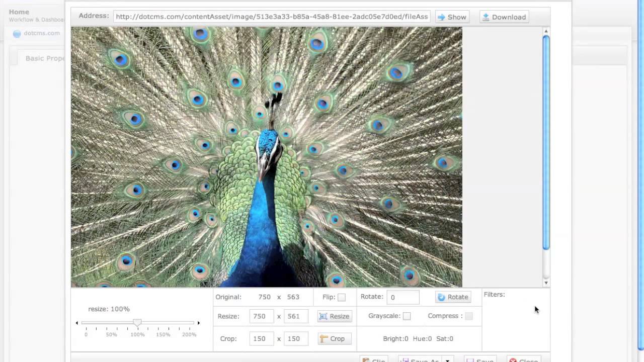Click the Filters label
644x362 pixels.
coord(494,295)
